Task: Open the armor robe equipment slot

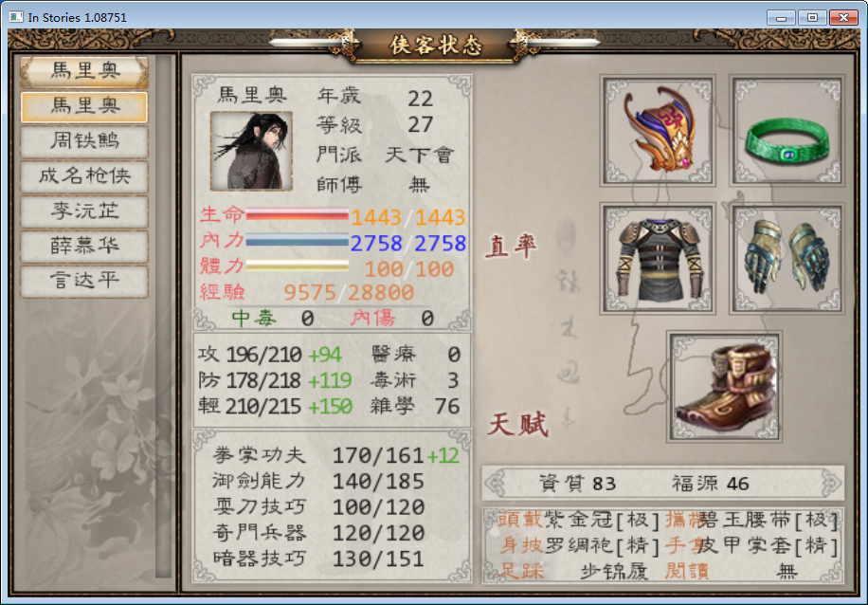Action: (658, 258)
